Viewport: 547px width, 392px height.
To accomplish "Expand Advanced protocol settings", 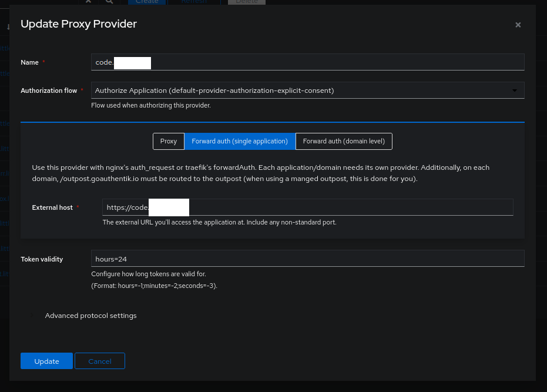I will tap(90, 316).
